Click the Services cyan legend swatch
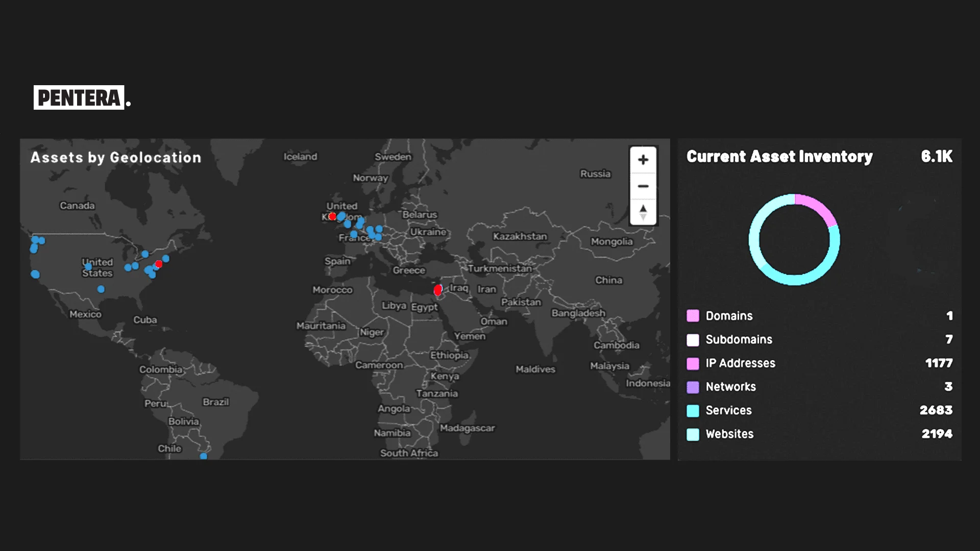The height and width of the screenshot is (551, 980). (693, 411)
